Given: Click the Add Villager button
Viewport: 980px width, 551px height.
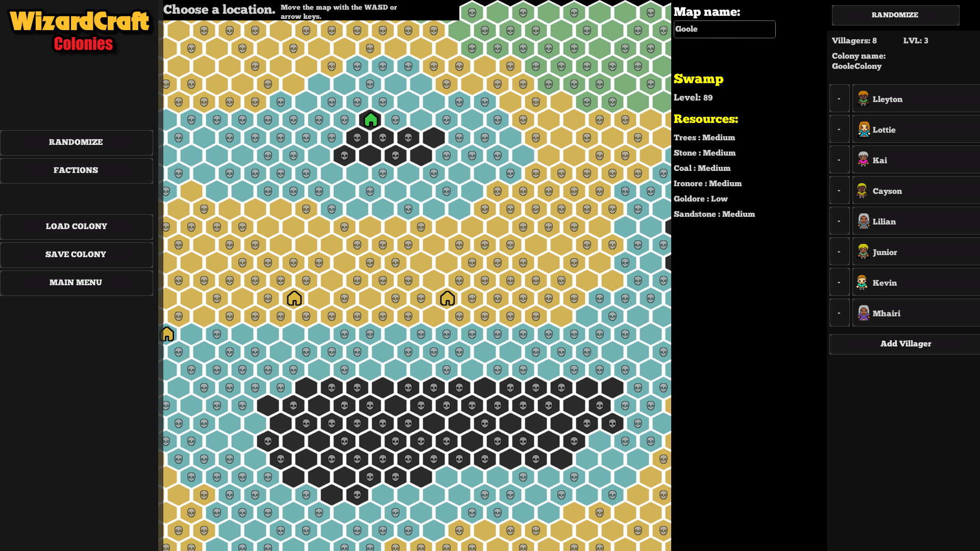Looking at the screenshot, I should click(x=905, y=344).
